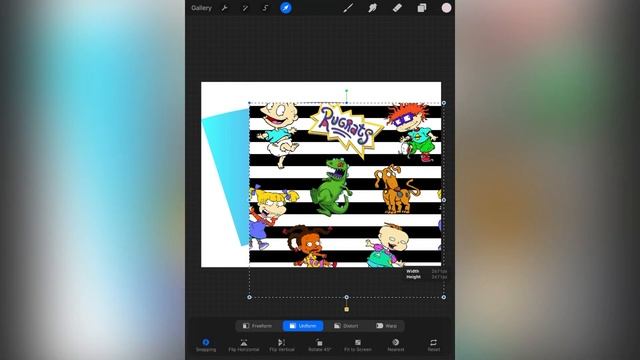This screenshot has height=360, width=640.
Task: Open the Layers panel
Action: [x=422, y=8]
